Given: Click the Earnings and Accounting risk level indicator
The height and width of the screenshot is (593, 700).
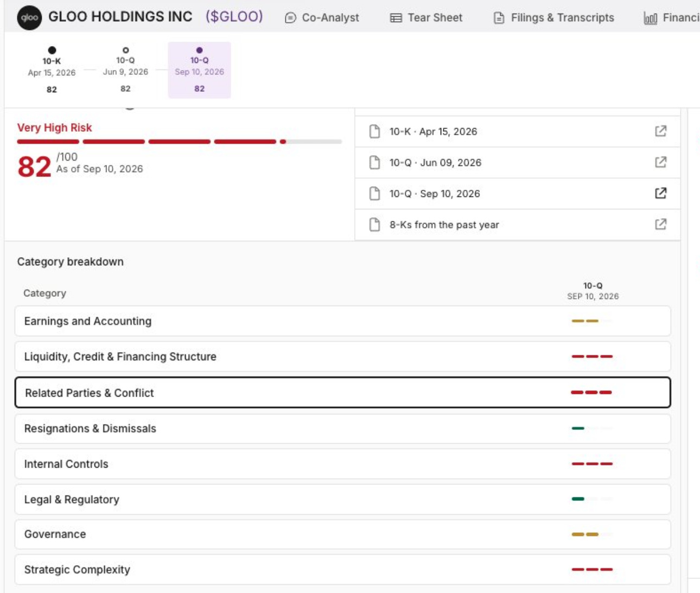Looking at the screenshot, I should click(592, 321).
